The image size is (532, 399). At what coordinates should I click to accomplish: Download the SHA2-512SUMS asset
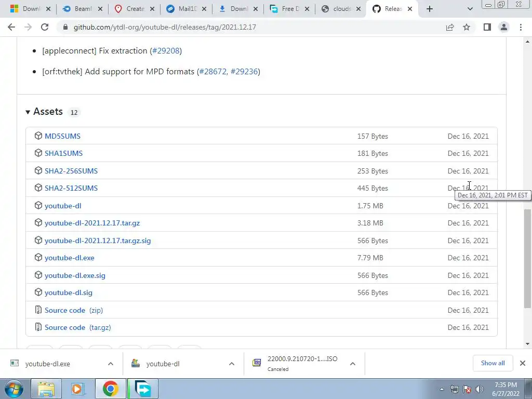[x=71, y=188]
